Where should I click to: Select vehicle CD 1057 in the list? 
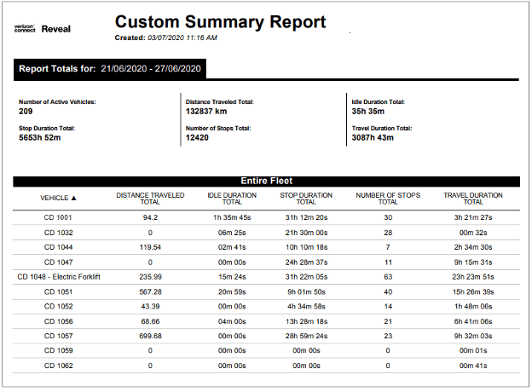pyautogui.click(x=59, y=337)
